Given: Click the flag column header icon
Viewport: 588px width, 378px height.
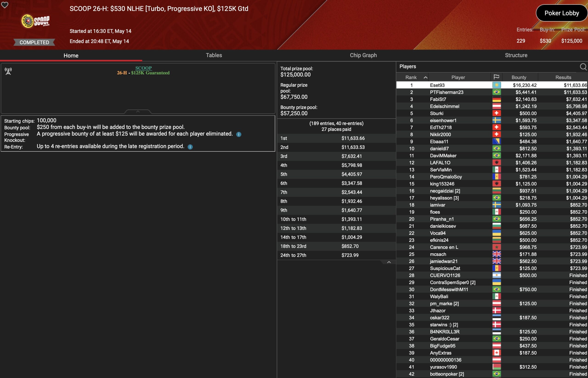Looking at the screenshot, I should click(496, 77).
